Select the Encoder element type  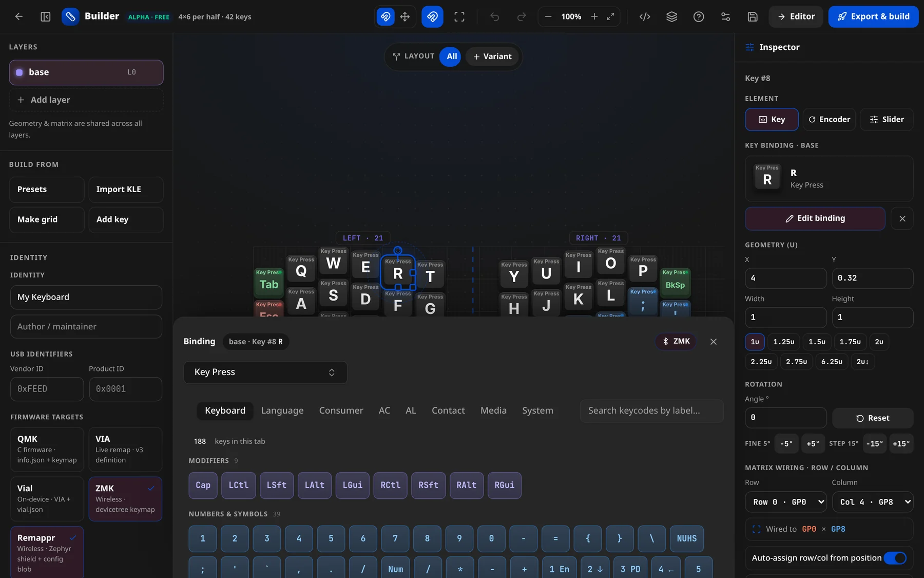click(830, 119)
